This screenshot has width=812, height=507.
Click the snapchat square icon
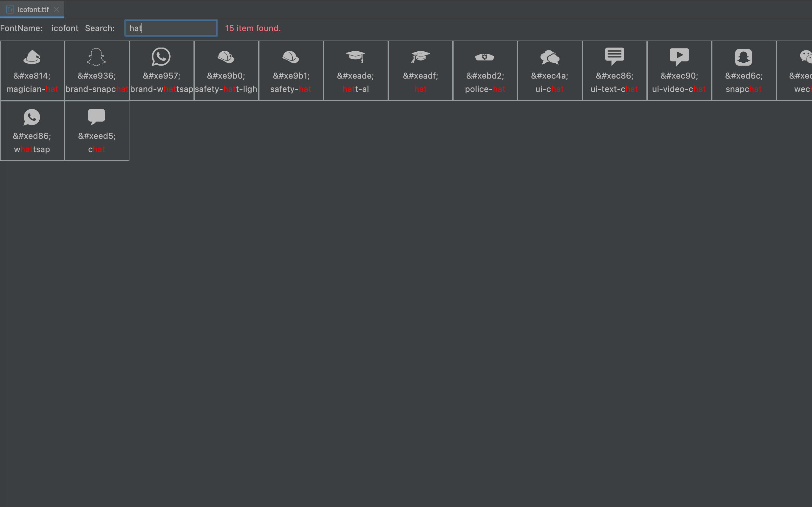point(743,57)
